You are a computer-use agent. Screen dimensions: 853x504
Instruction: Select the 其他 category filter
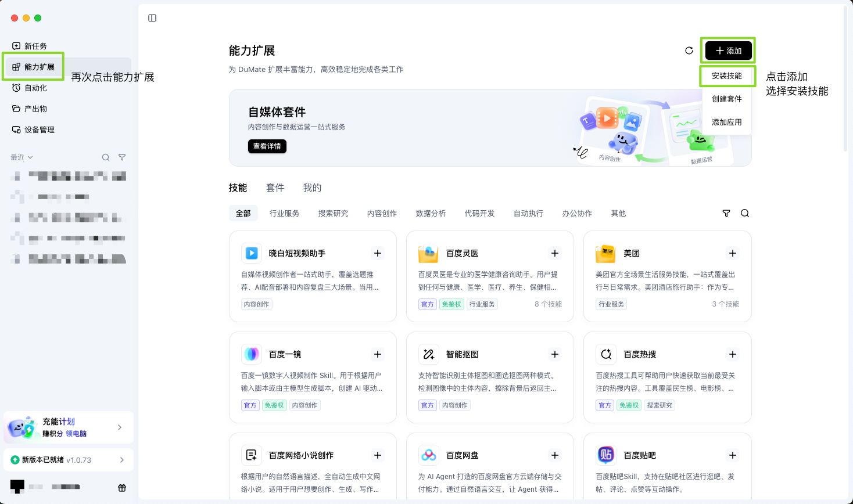coord(619,213)
